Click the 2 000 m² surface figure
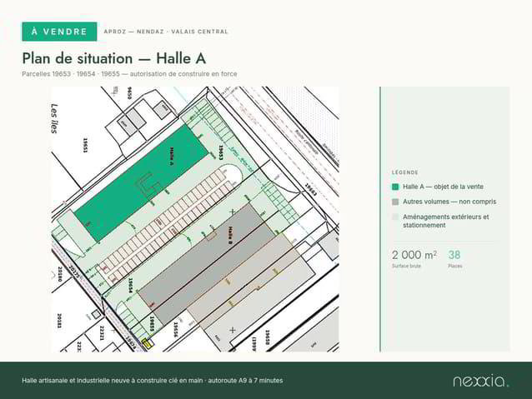This screenshot has height=399, width=532. tap(414, 255)
